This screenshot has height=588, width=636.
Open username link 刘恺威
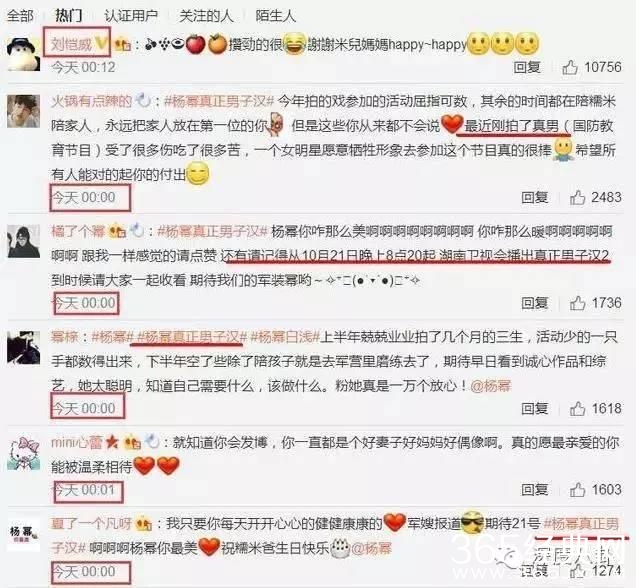click(x=71, y=44)
